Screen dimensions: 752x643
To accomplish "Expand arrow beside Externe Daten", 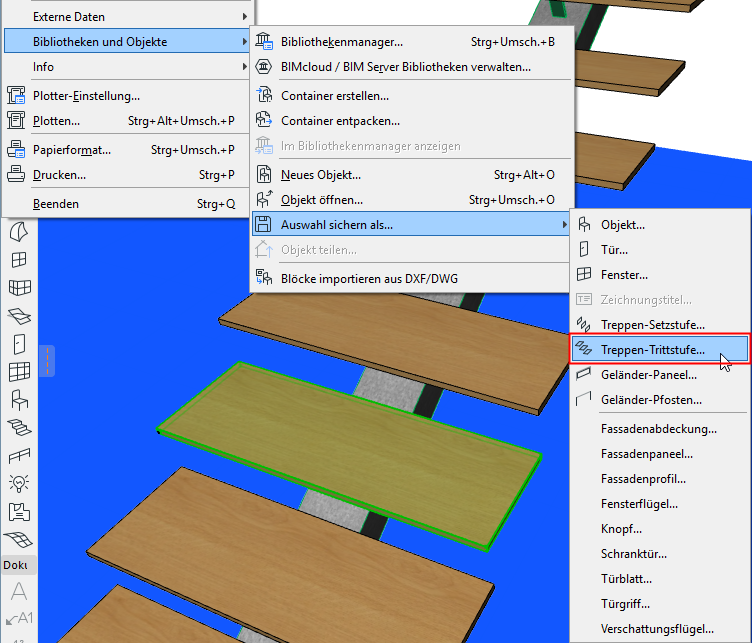I will pyautogui.click(x=245, y=17).
